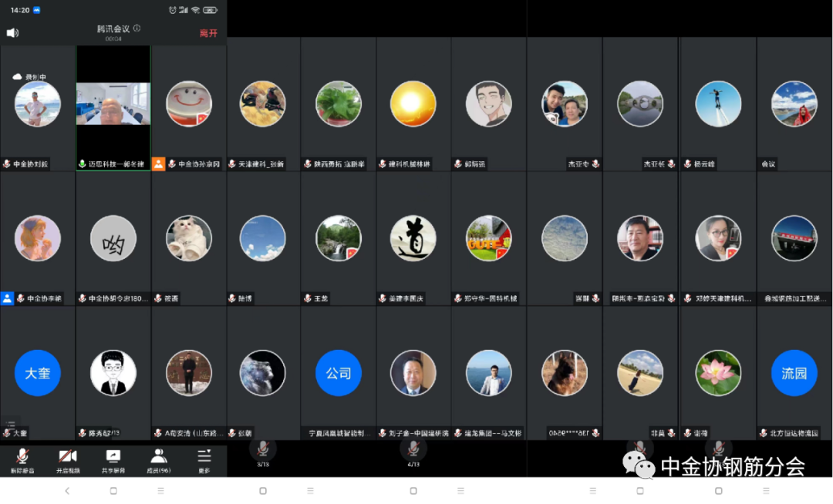Viewport: 833px width, 504px height.
Task: Tap the 哟 character gray avatar
Action: coord(113,238)
